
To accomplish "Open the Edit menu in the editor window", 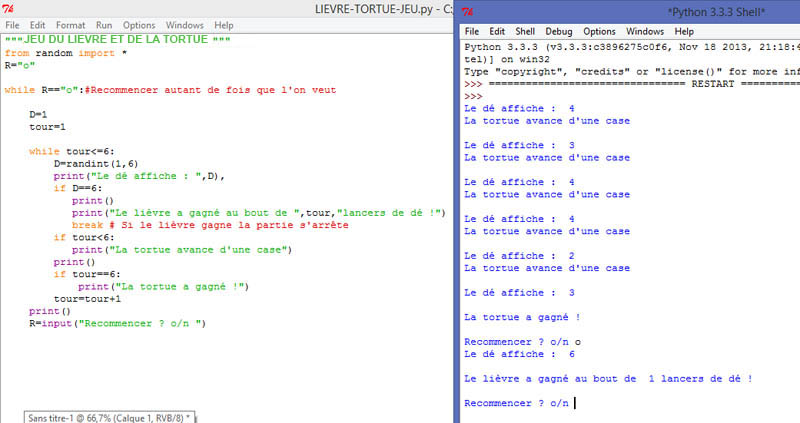I will [38, 25].
